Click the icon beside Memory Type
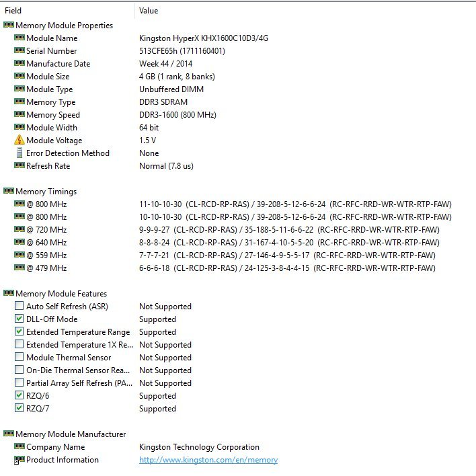Viewport: 476px width, 476px height. (x=19, y=101)
